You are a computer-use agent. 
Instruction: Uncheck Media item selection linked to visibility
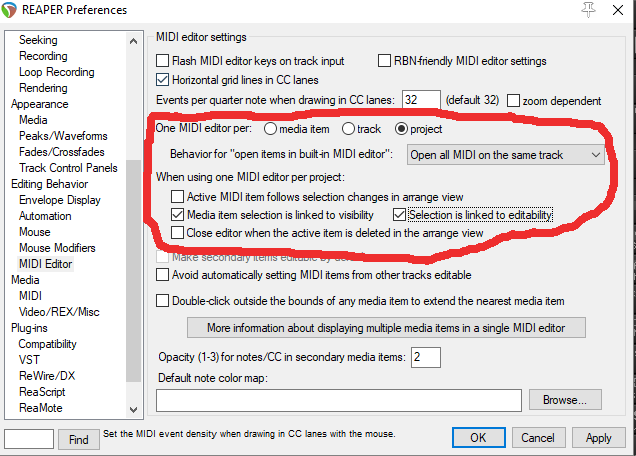pos(177,215)
